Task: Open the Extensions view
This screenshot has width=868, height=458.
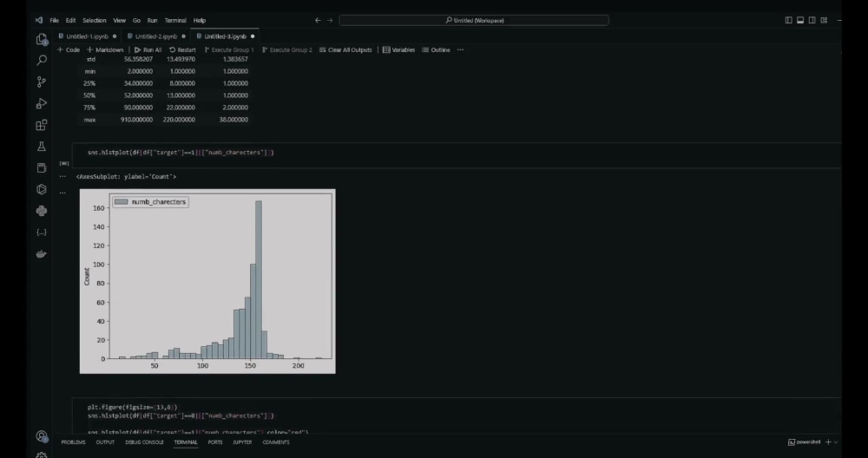Action: pos(42,125)
